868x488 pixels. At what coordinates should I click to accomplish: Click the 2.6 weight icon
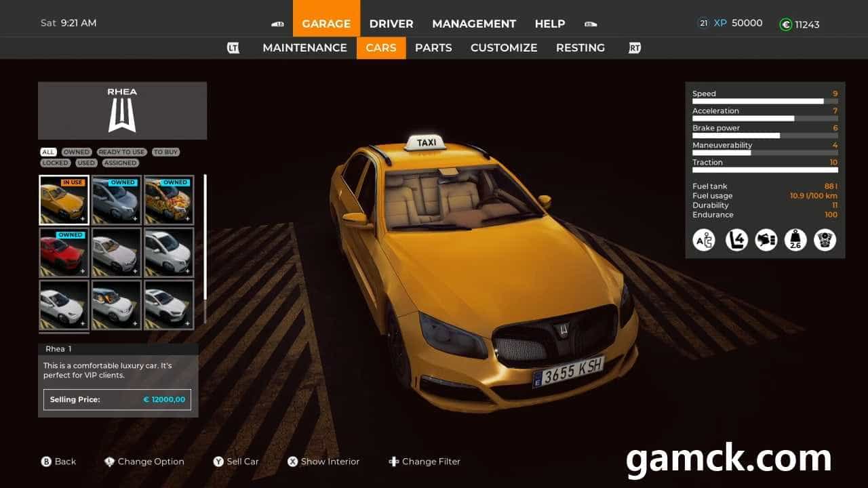(795, 240)
